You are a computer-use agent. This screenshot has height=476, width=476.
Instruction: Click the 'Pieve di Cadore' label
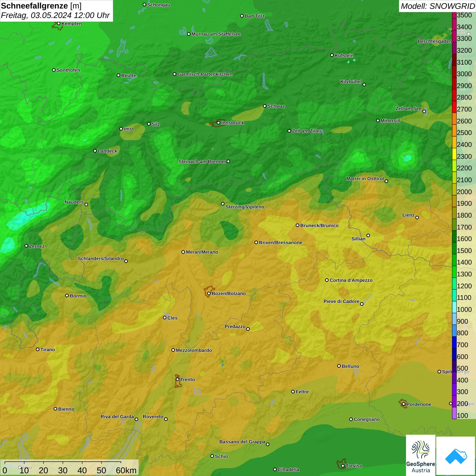pyautogui.click(x=341, y=301)
